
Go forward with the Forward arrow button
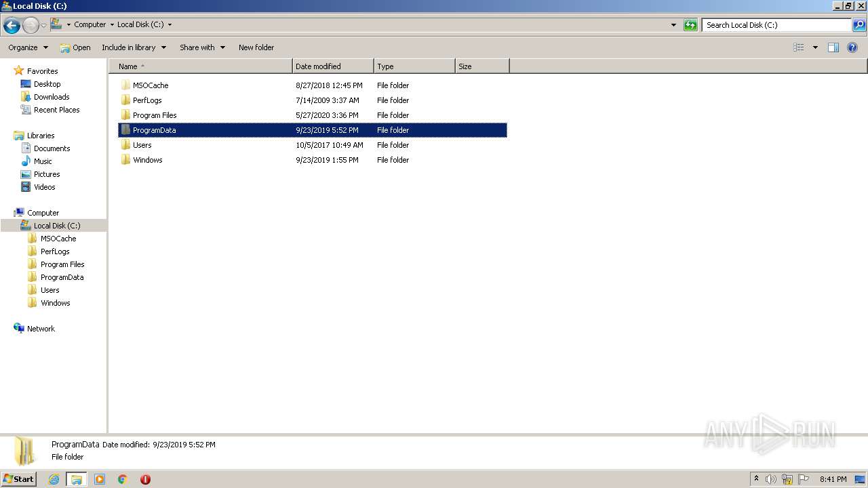(31, 26)
